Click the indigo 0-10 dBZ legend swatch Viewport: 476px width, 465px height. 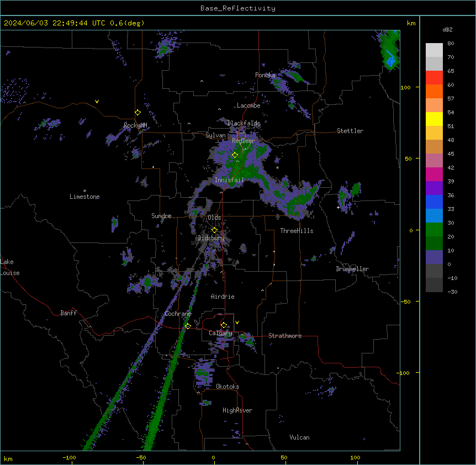click(x=434, y=257)
